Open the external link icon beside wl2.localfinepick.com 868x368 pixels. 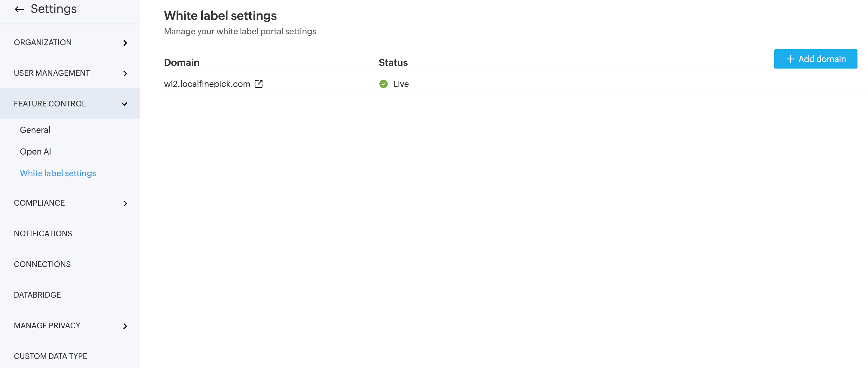coord(258,84)
